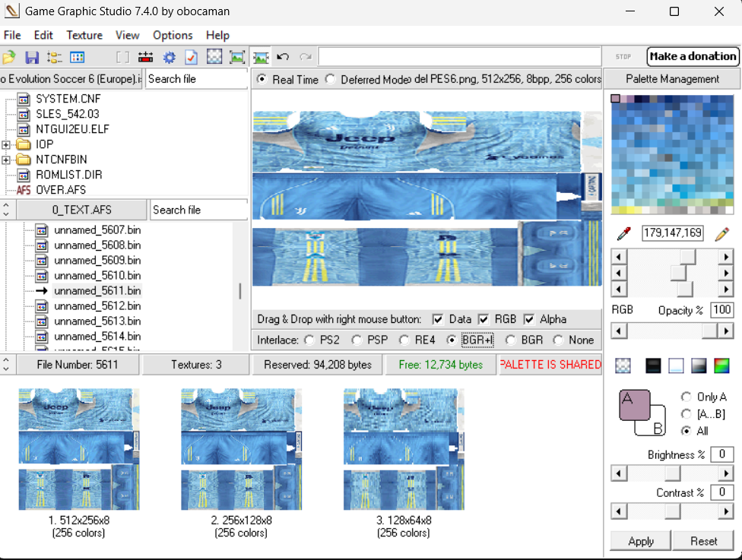The width and height of the screenshot is (742, 560).
Task: Expand the IOP folder
Action: 5,144
